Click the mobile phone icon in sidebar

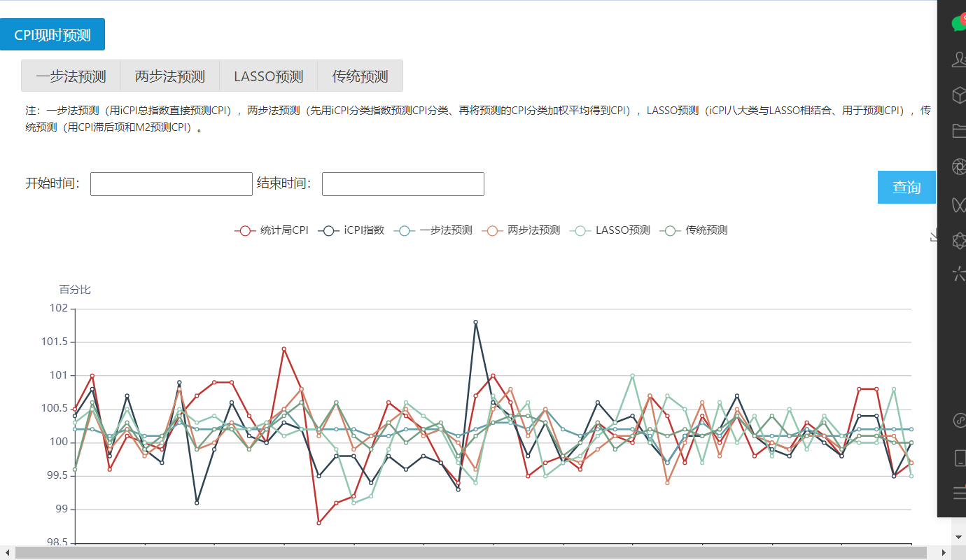(960, 458)
